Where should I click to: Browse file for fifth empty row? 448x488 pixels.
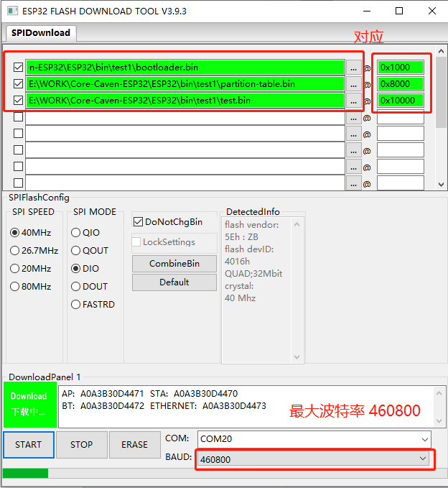(353, 134)
